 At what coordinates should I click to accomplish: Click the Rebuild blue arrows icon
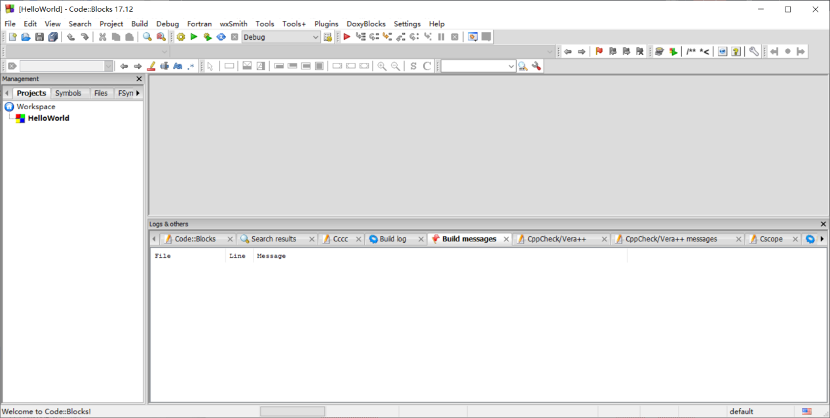click(x=221, y=37)
